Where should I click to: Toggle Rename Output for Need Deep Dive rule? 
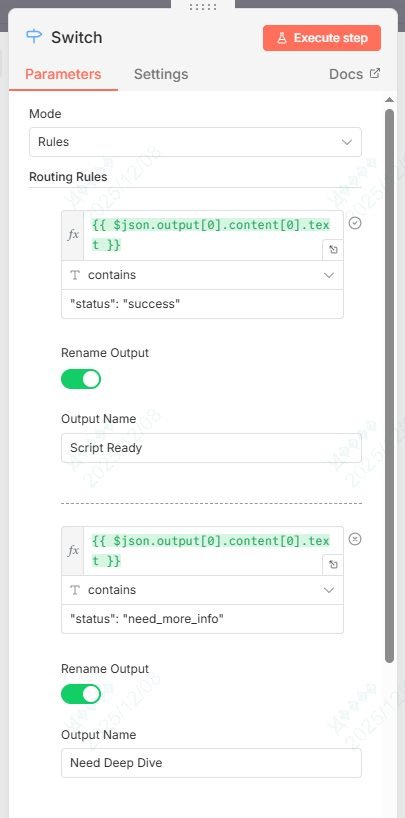[x=81, y=694]
